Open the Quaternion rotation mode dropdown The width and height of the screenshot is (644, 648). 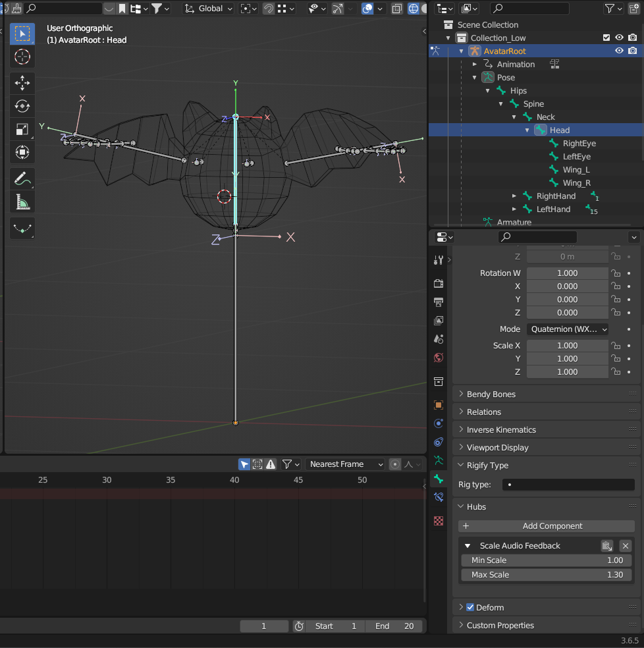tap(566, 329)
